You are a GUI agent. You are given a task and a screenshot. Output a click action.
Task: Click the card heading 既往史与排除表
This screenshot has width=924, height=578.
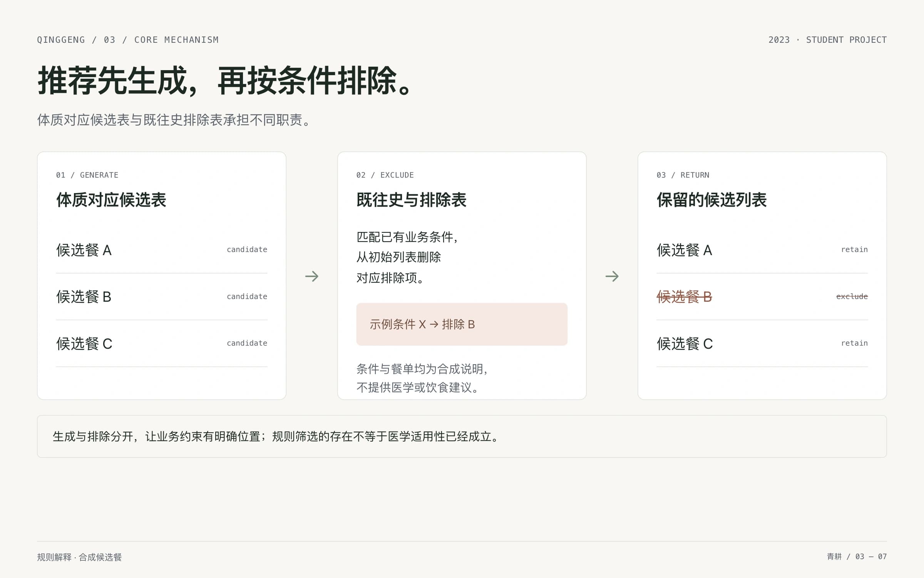tap(412, 200)
